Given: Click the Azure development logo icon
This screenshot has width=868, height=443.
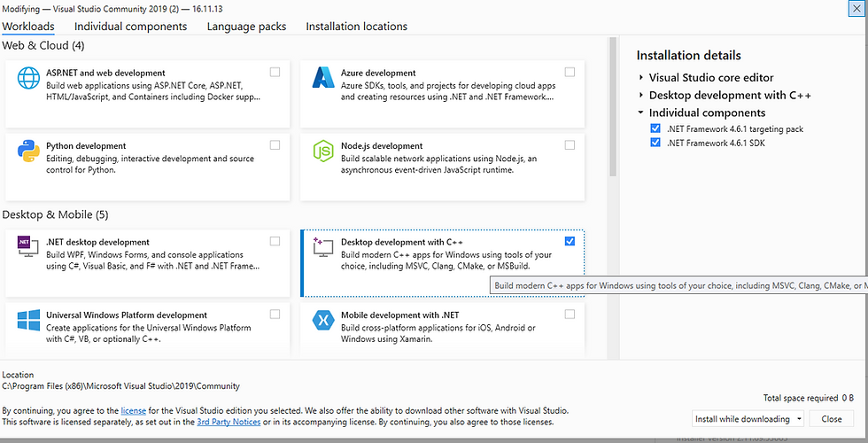Looking at the screenshot, I should point(322,80).
